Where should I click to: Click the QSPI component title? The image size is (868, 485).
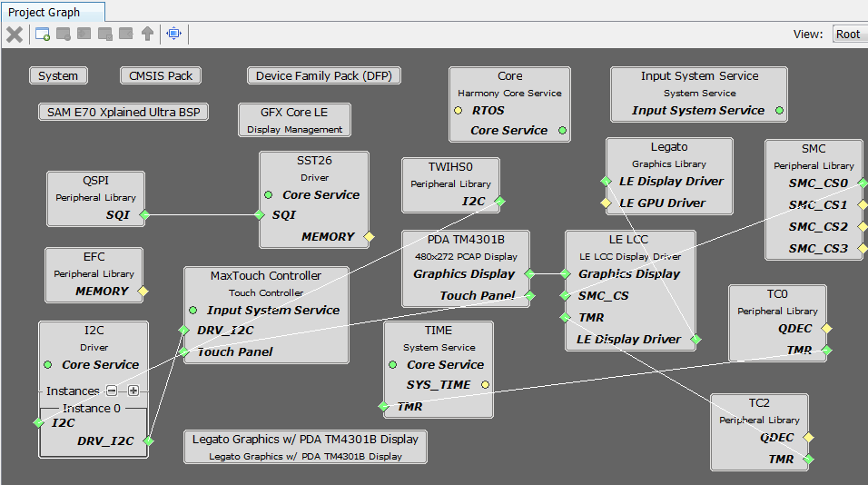click(95, 181)
